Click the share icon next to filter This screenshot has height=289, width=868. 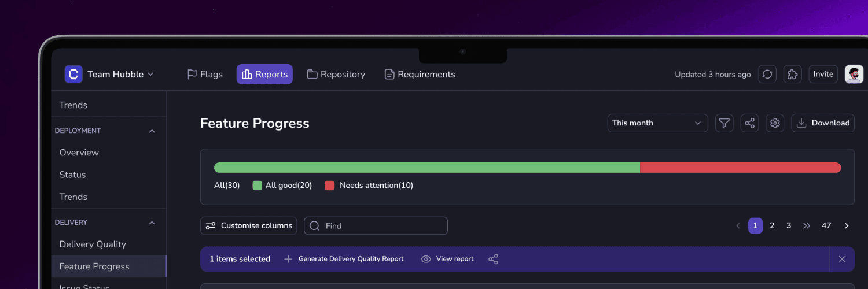[749, 123]
